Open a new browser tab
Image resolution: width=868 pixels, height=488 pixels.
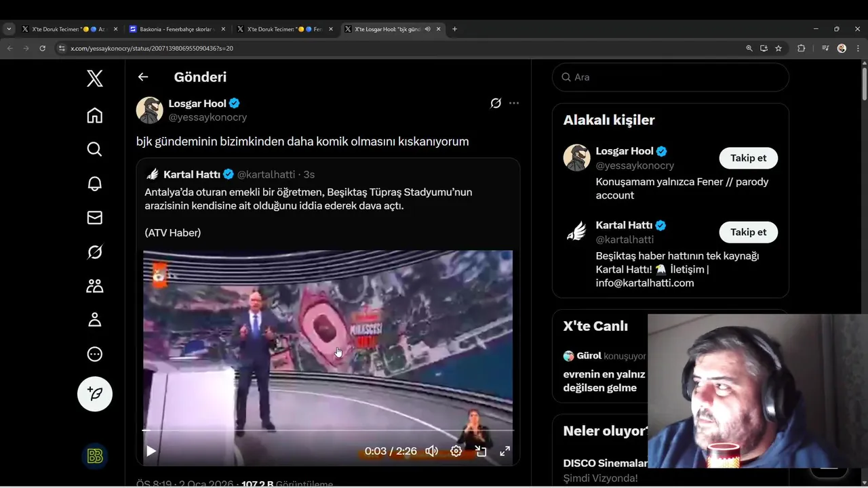pos(454,29)
